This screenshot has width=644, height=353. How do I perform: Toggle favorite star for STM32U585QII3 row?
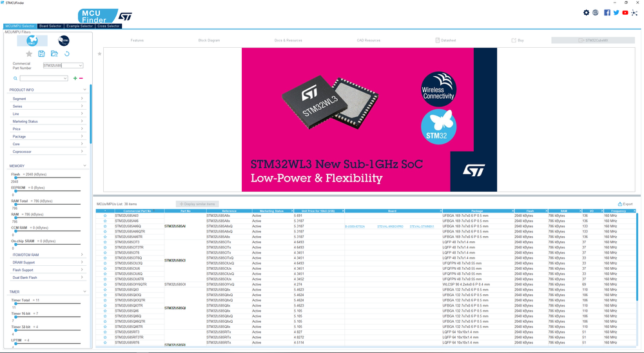pyautogui.click(x=105, y=290)
